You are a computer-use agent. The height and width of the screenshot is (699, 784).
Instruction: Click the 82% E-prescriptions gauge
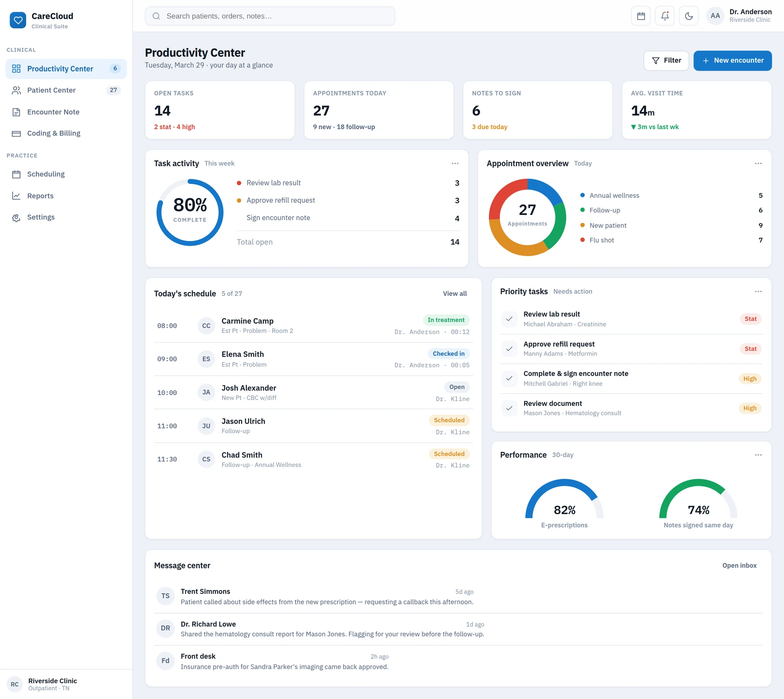tap(564, 499)
